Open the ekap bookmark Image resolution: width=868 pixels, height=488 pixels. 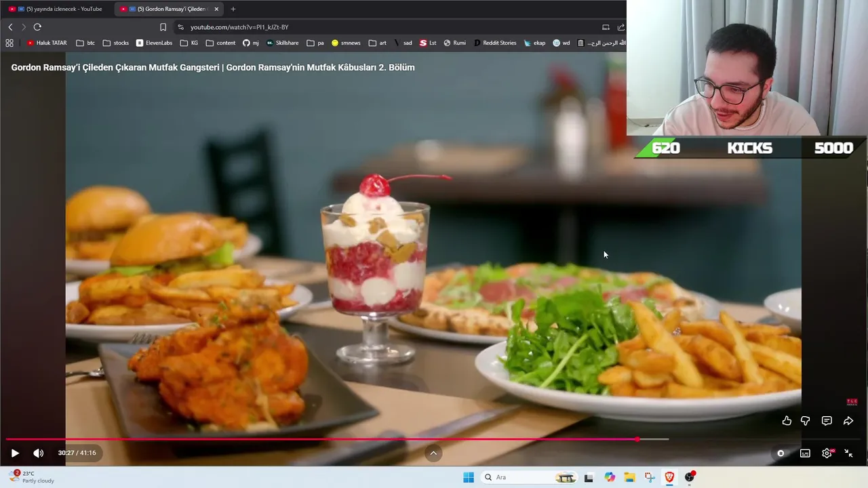(534, 43)
